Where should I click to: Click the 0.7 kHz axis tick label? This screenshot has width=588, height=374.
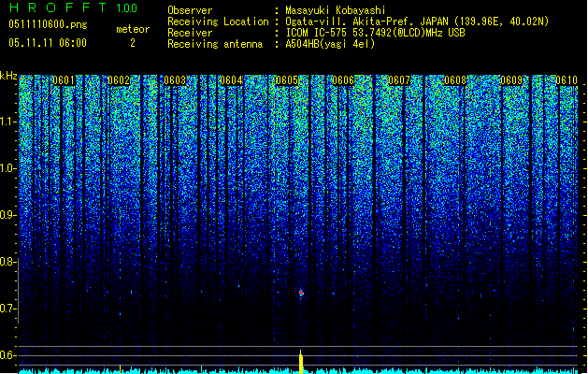(x=8, y=309)
